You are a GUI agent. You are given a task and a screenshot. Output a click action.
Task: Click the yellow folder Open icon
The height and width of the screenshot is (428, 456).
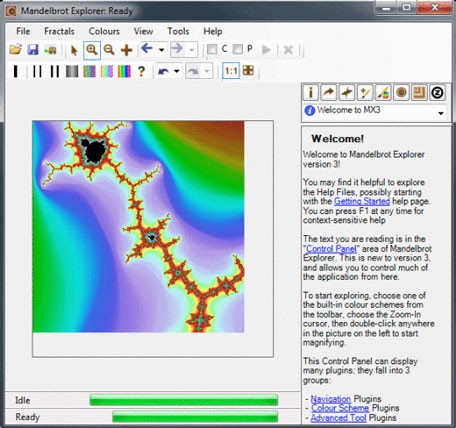click(15, 50)
